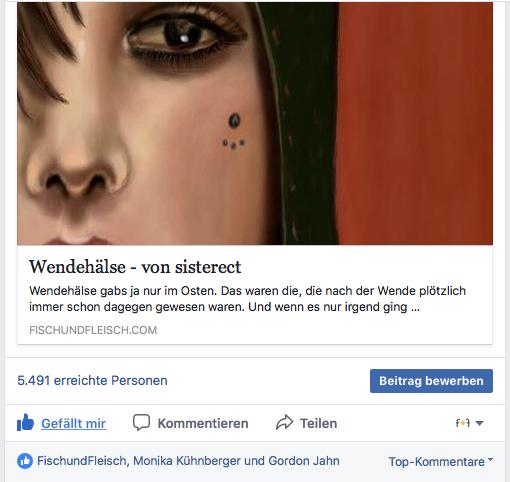Click the FischundFleisch name in likes
510x482 pixels.
coord(81,461)
